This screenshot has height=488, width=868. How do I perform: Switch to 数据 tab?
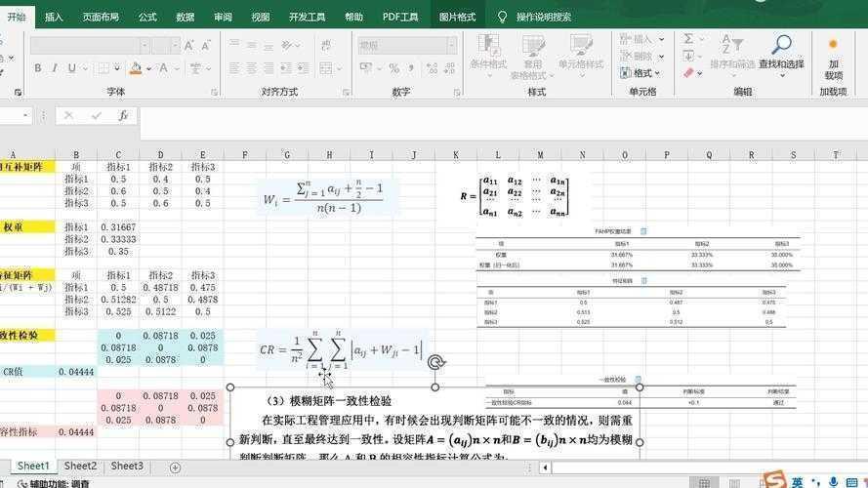click(185, 18)
